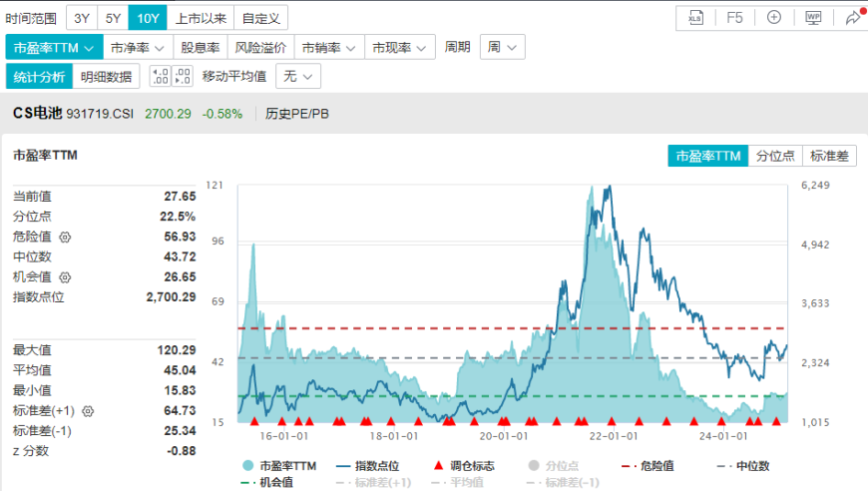Screen dimensions: 868x491
Task: Click the z score value -0.88
Action: [182, 451]
